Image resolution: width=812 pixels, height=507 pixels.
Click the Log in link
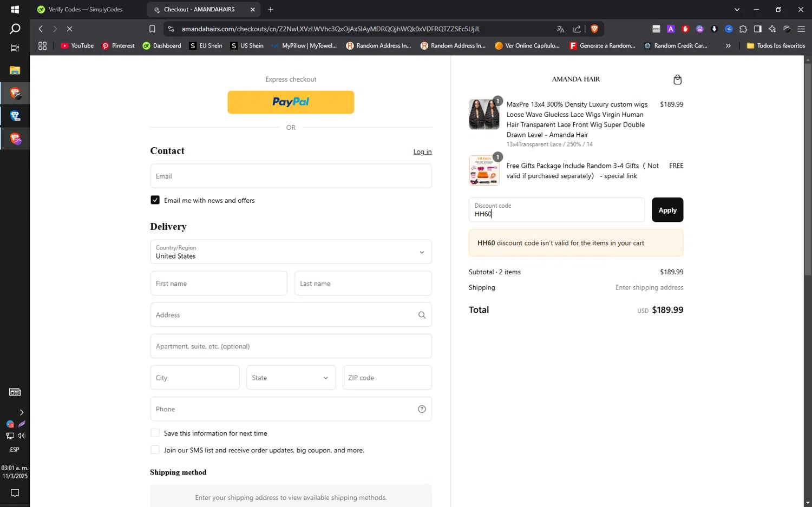click(422, 152)
